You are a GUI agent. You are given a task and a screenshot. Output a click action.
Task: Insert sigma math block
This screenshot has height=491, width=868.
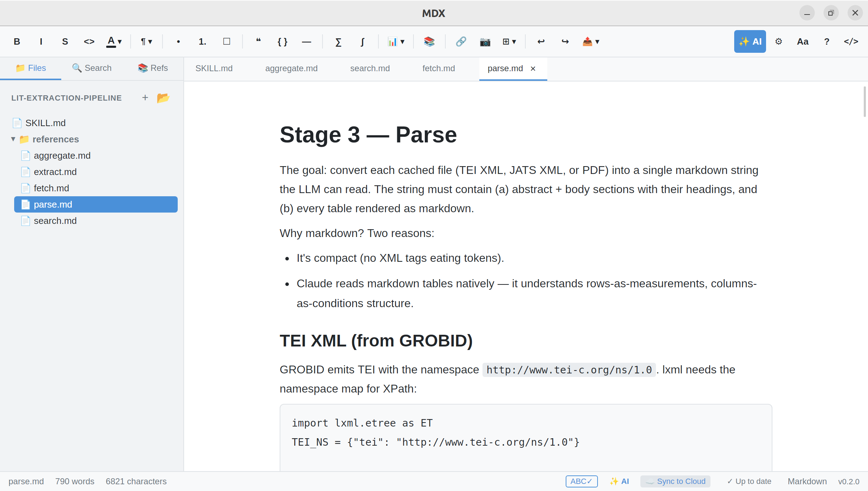click(x=338, y=41)
